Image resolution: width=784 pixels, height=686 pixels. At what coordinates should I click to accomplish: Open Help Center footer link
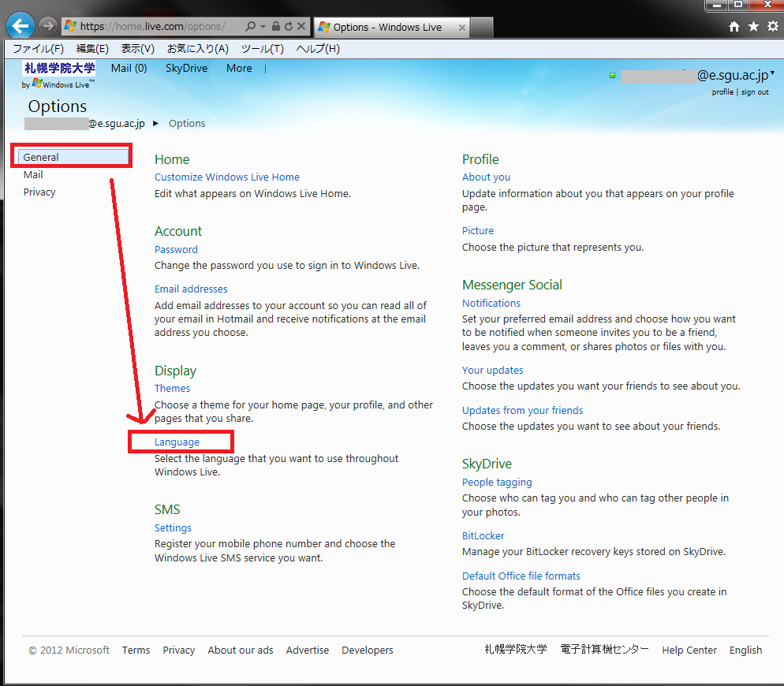pyautogui.click(x=689, y=650)
